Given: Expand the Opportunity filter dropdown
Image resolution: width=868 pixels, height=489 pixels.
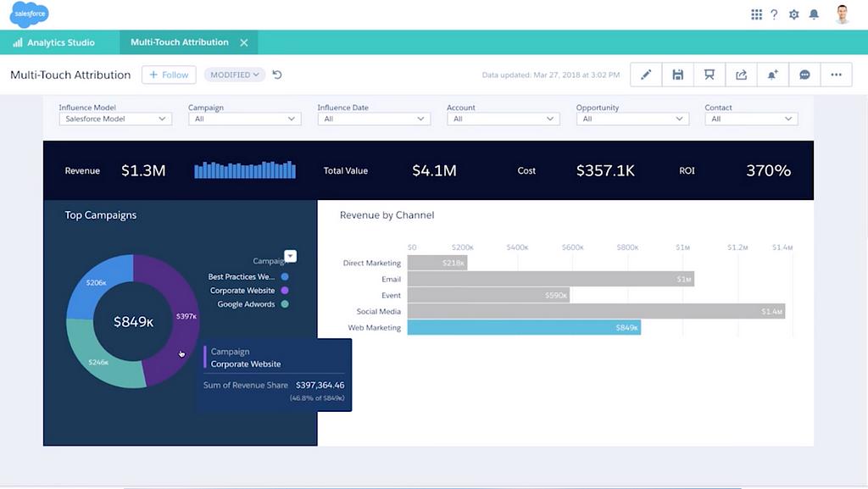Looking at the screenshot, I should (632, 119).
